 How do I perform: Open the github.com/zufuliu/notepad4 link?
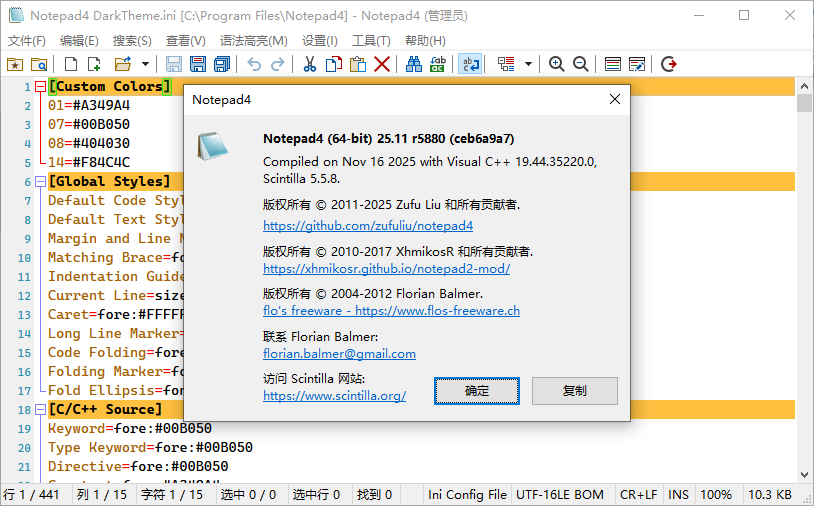point(367,226)
